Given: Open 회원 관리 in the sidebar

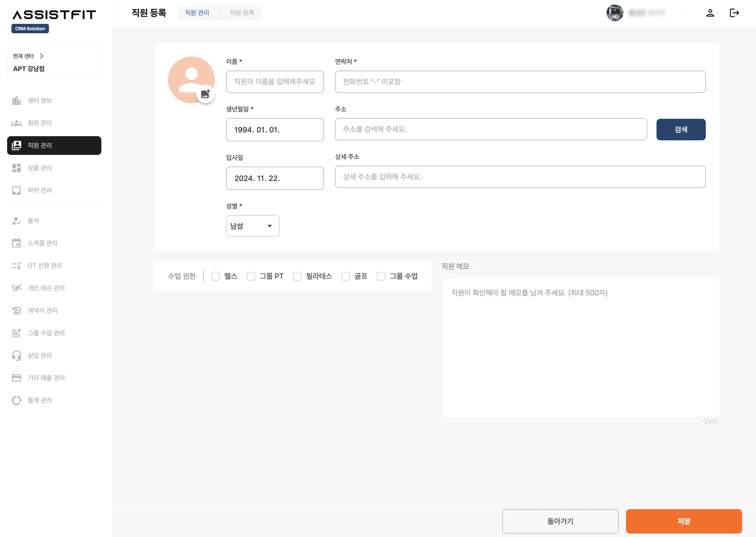Looking at the screenshot, I should click(x=39, y=123).
